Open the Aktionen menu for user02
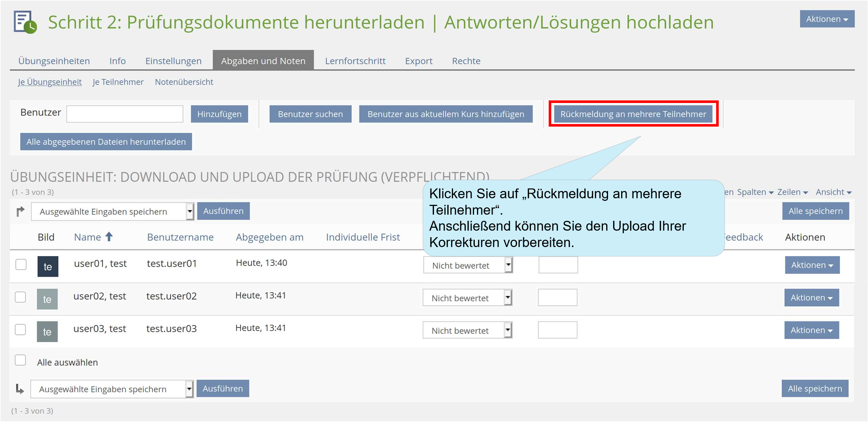The image size is (868, 422). coord(812,298)
